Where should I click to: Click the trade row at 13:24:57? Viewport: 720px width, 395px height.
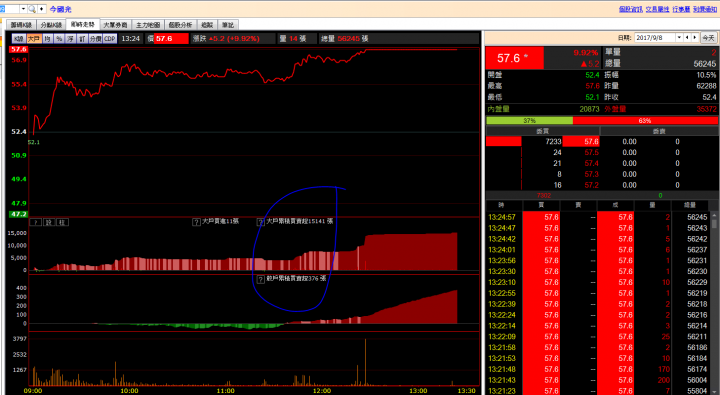click(598, 217)
